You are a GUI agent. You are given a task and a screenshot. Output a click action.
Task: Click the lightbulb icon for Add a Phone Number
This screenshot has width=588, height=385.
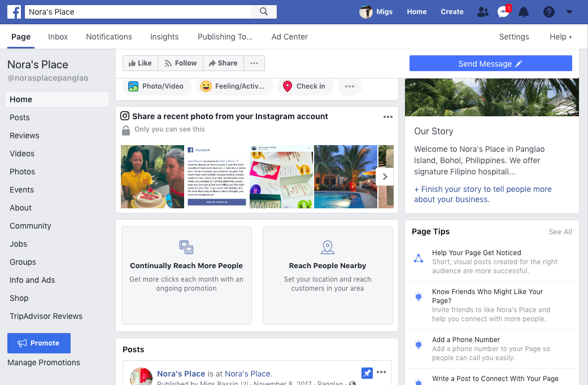419,344
